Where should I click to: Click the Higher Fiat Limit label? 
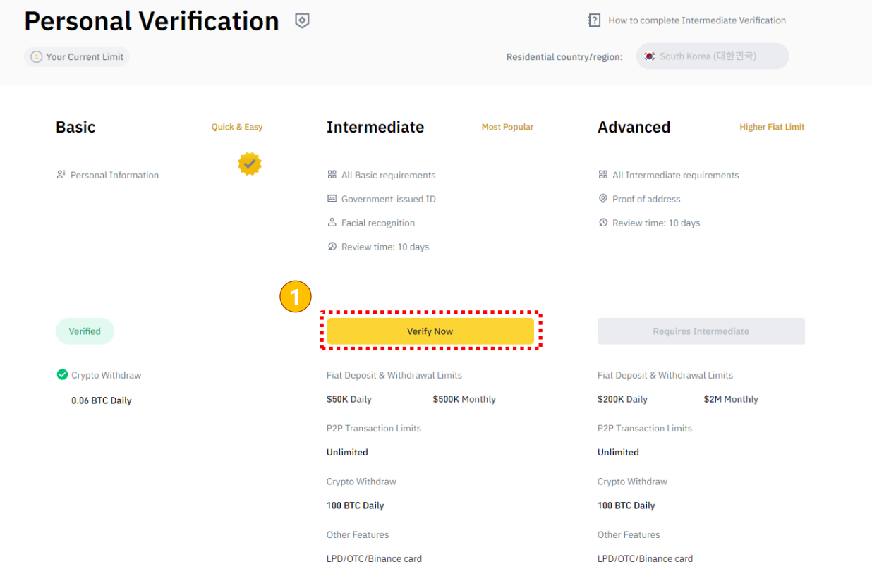click(x=772, y=127)
